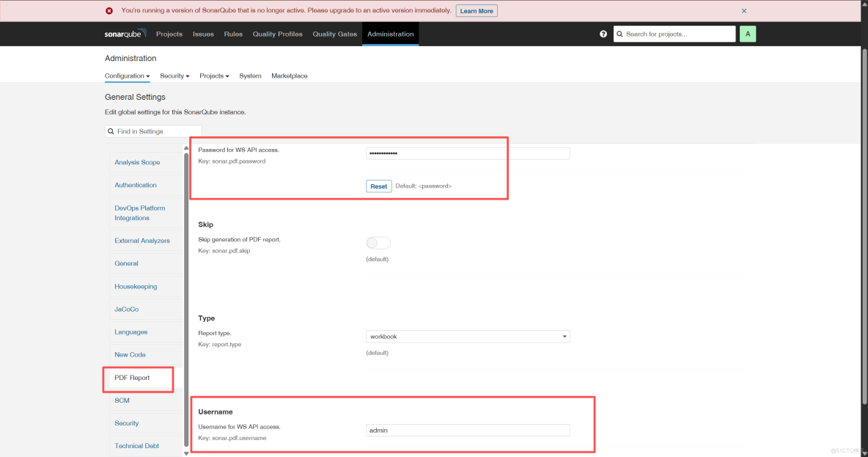Expand the Configuration dropdown menu
The width and height of the screenshot is (868, 457).
coord(127,76)
